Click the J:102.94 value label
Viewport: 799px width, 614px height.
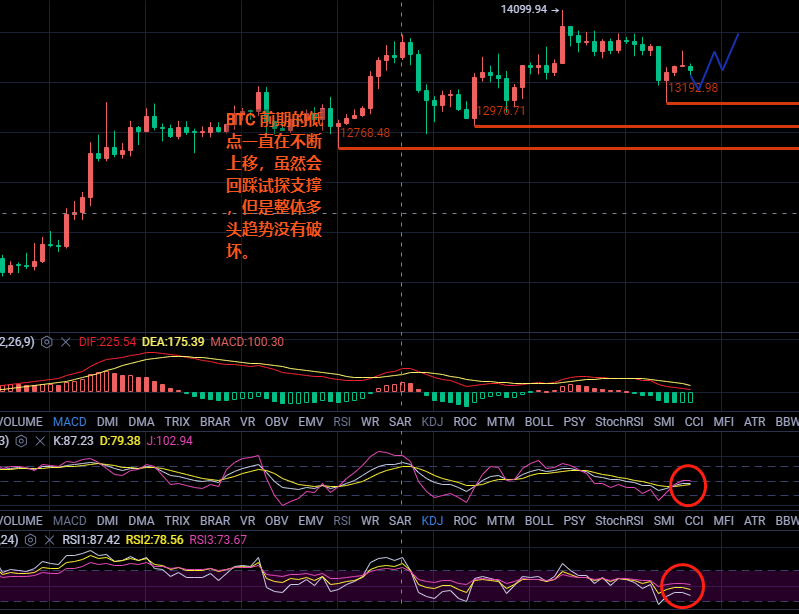pyautogui.click(x=170, y=441)
